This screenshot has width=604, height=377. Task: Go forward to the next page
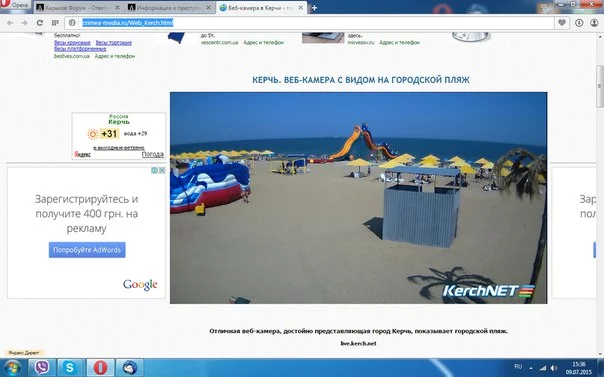tap(24, 23)
